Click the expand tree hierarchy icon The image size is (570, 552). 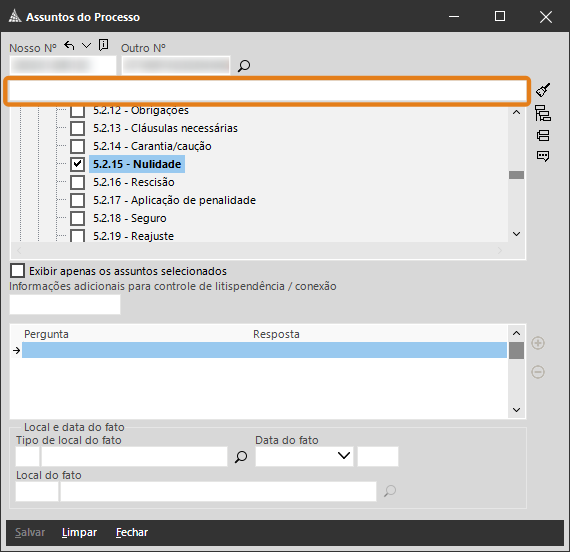coord(543,113)
